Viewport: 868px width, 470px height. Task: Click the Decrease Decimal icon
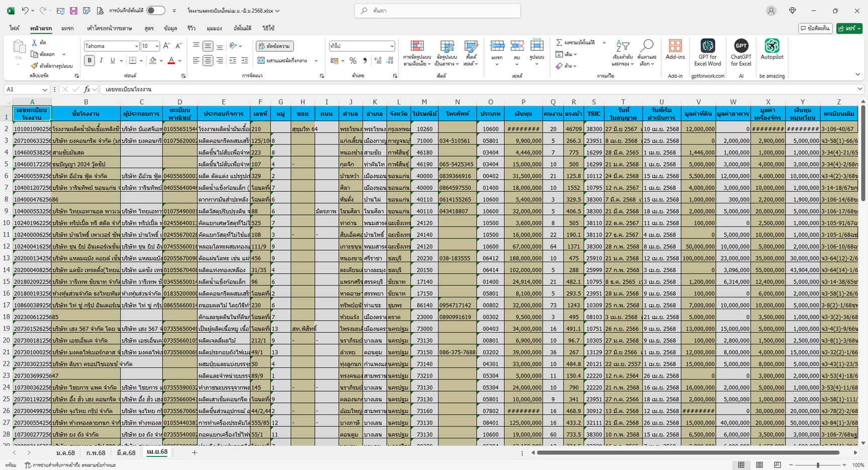pos(390,61)
